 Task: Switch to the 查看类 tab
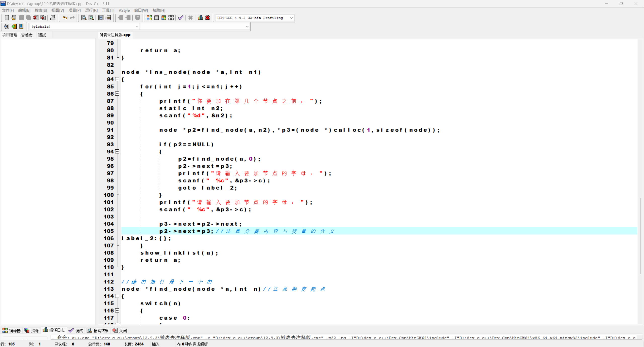(27, 35)
